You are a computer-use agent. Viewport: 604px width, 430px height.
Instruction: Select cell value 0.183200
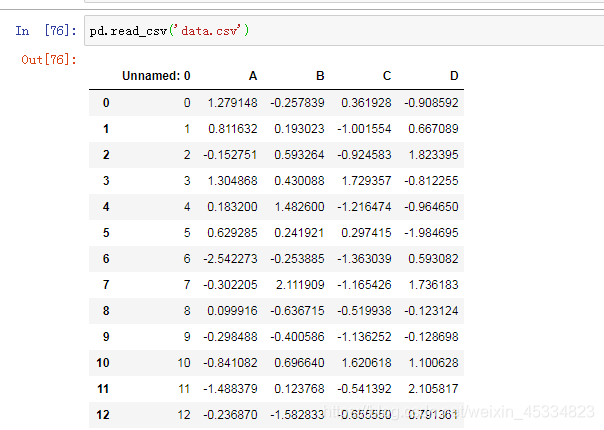(x=233, y=207)
